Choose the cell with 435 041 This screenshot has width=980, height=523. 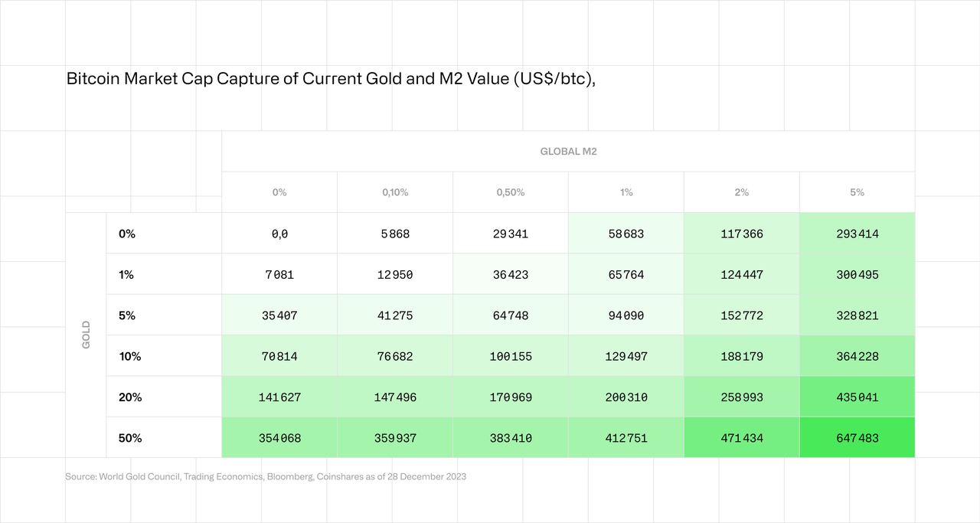857,397
